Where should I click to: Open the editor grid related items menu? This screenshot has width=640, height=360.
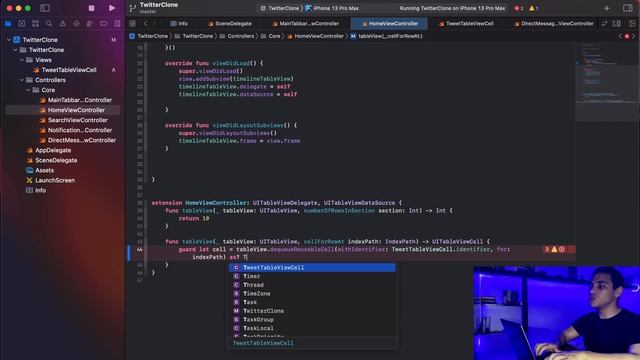(132, 24)
